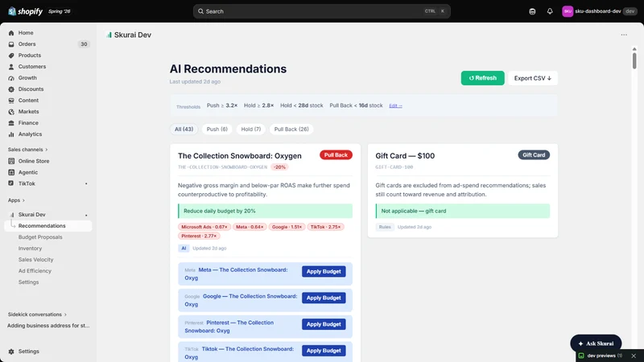The width and height of the screenshot is (644, 362).
Task: Apply Budget for Tiktok campaign
Action: (324, 351)
